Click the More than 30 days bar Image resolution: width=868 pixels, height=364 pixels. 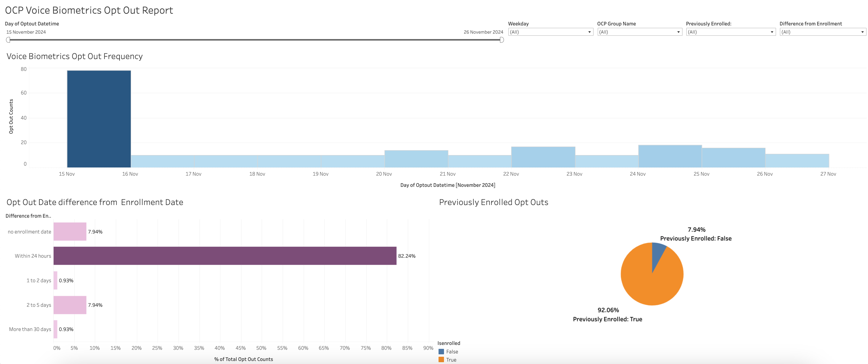pyautogui.click(x=55, y=329)
